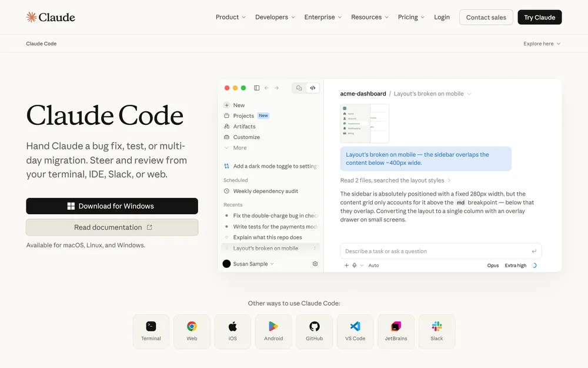Switch to the code view toggle
588x368 pixels.
[x=313, y=88]
